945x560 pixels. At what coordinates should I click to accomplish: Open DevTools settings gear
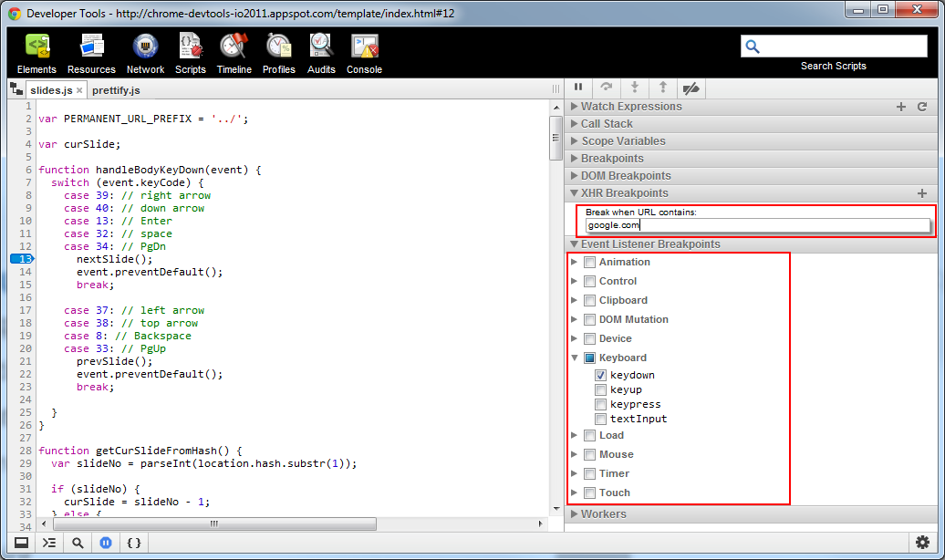click(922, 543)
